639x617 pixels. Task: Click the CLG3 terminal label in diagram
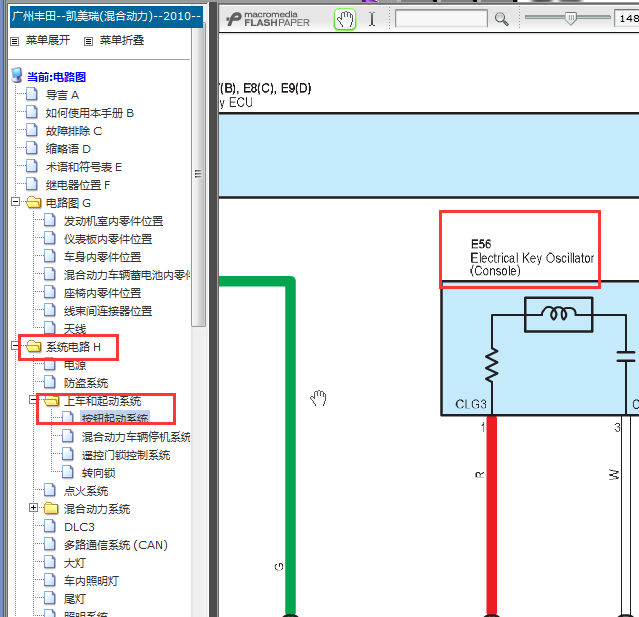point(471,404)
